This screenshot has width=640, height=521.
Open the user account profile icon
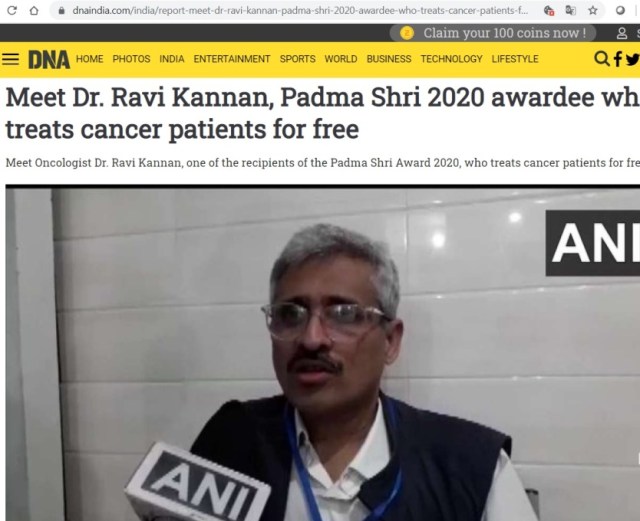622,33
